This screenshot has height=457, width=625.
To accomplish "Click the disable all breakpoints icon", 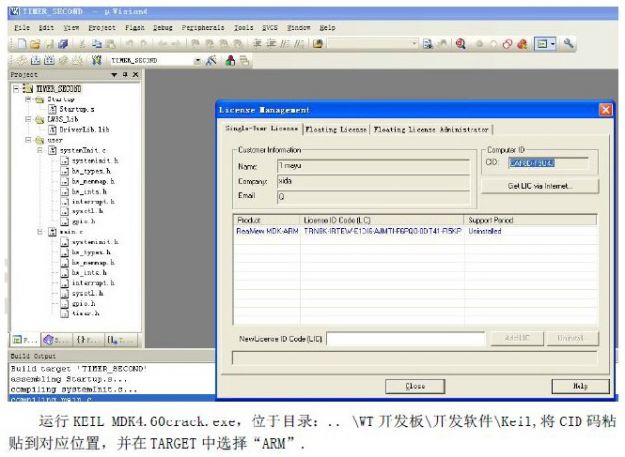I will tap(507, 44).
